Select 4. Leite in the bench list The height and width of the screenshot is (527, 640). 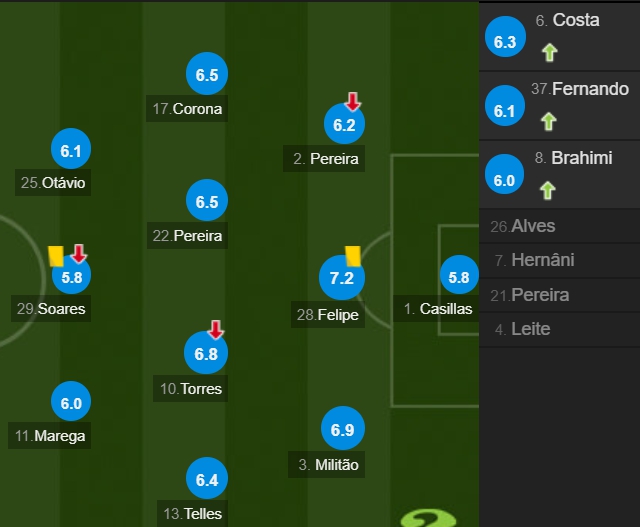559,329
